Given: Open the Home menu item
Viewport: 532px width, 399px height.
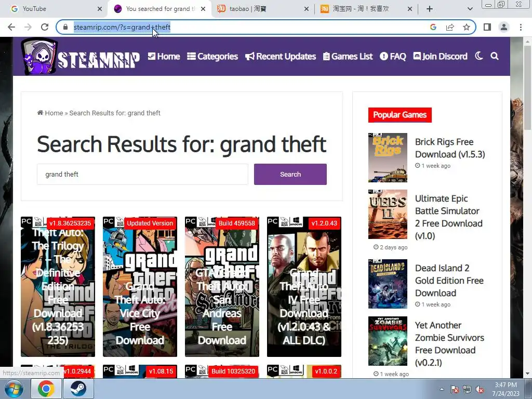Looking at the screenshot, I should click(164, 56).
